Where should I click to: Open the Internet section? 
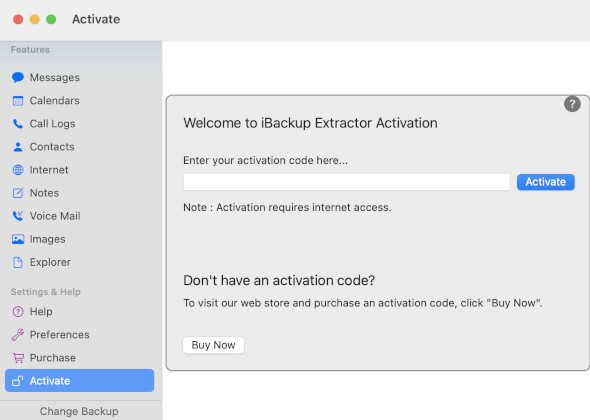click(49, 170)
